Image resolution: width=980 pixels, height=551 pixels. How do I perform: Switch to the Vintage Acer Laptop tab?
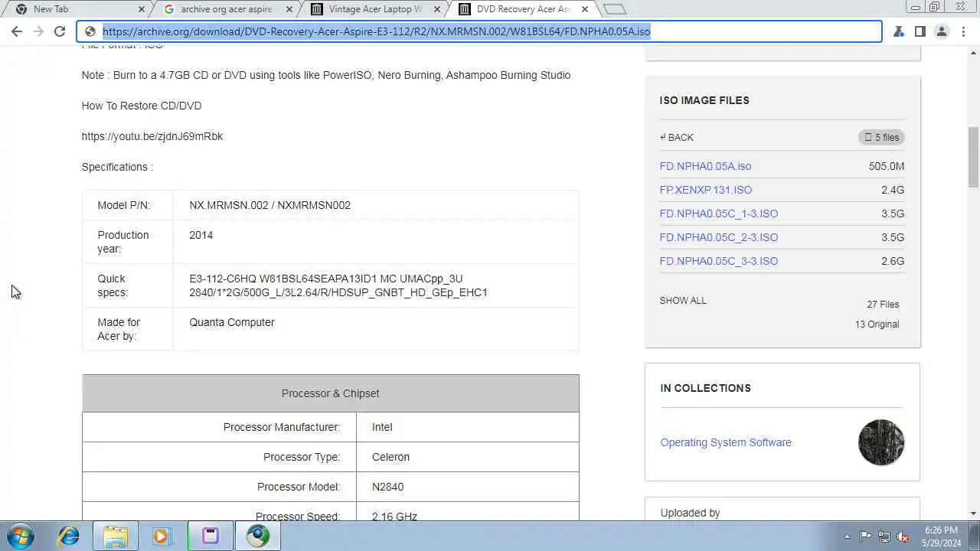(x=375, y=9)
